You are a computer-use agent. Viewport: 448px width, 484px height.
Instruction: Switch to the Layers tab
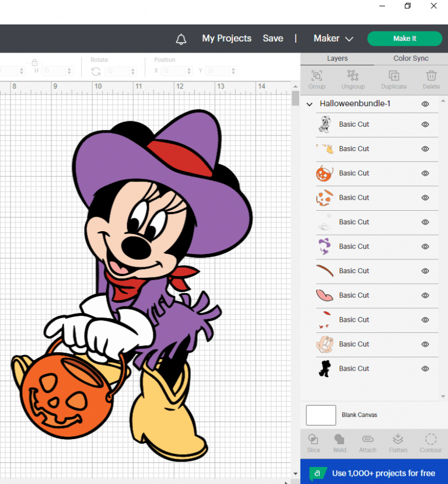[337, 58]
